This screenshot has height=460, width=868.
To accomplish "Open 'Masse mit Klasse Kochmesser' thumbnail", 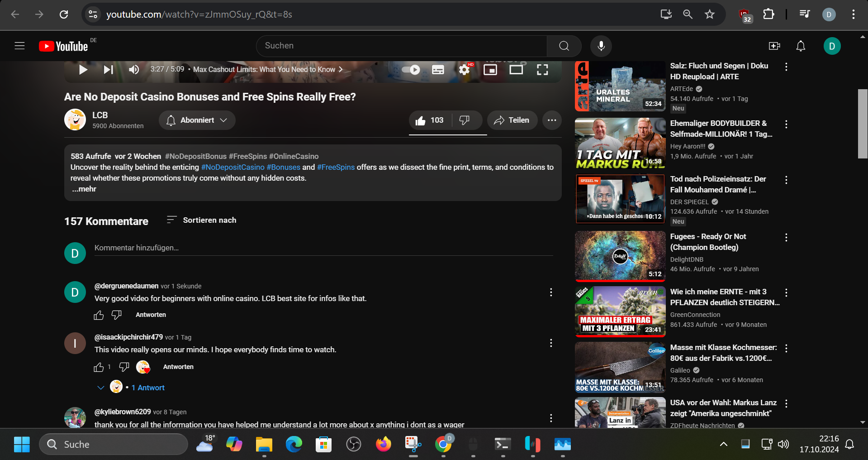I will (620, 367).
